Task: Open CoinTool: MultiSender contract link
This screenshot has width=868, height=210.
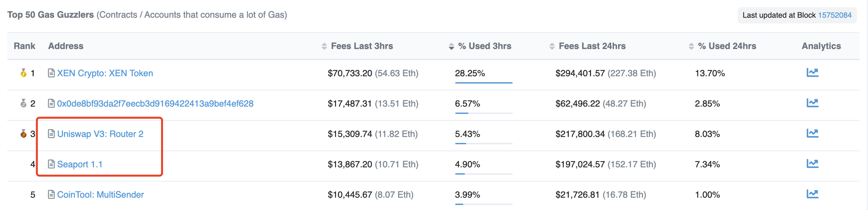Action: pos(100,194)
